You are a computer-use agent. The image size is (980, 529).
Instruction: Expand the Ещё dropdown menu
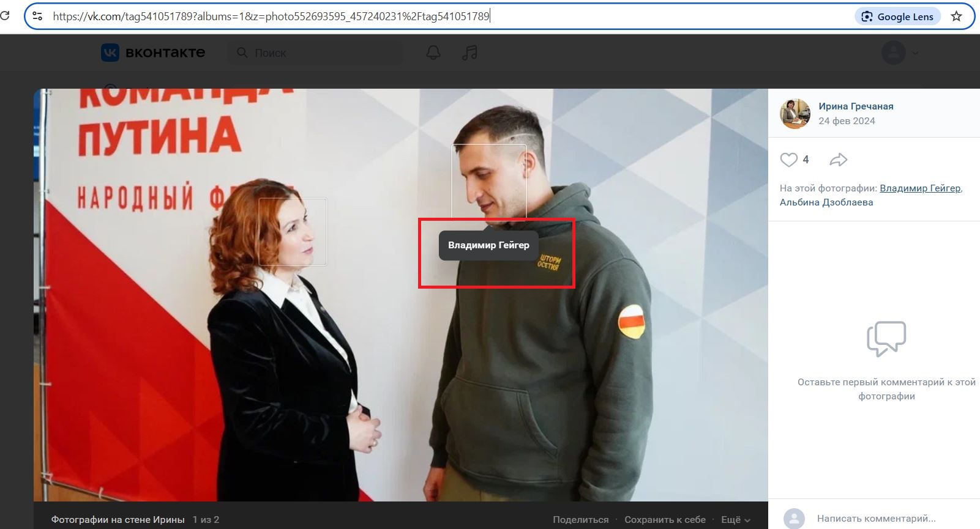[x=735, y=520]
